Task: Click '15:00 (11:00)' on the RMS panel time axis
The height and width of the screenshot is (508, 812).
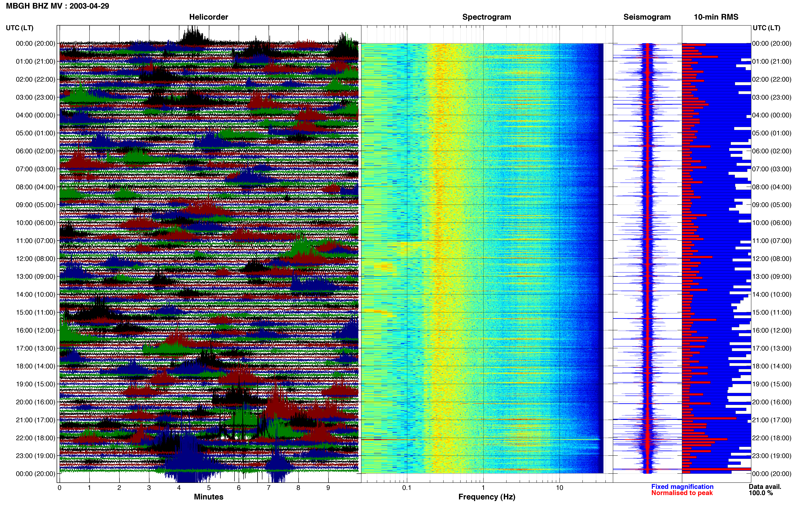Action: pyautogui.click(x=772, y=313)
